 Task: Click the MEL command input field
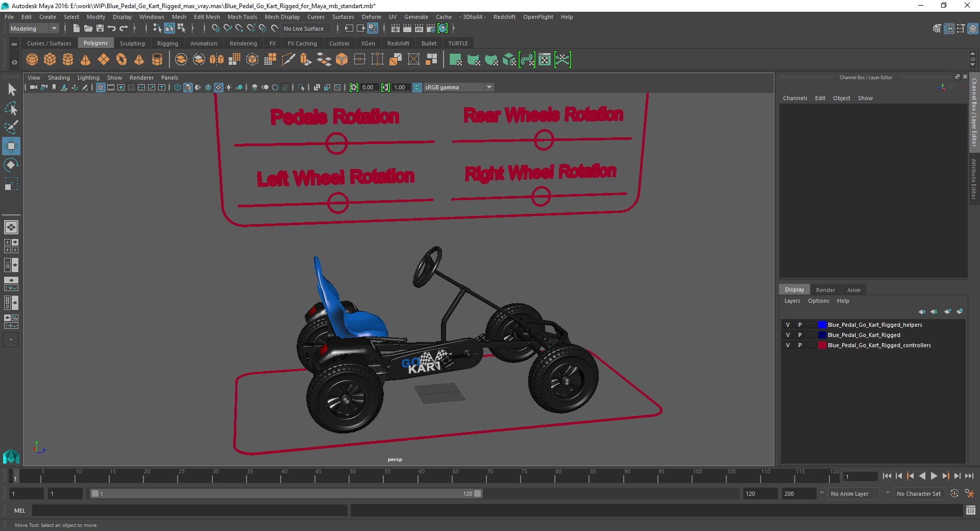[190, 510]
